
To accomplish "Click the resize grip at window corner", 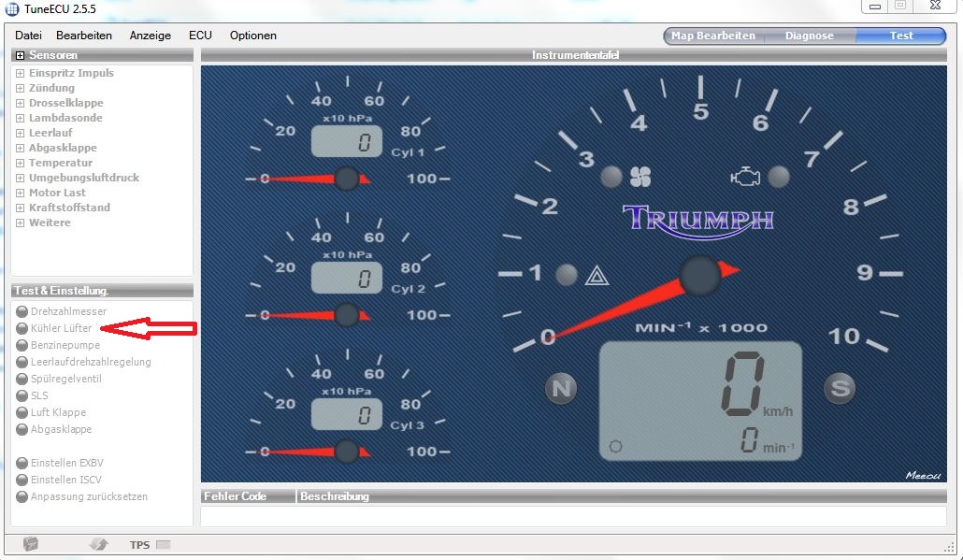I will [x=949, y=546].
